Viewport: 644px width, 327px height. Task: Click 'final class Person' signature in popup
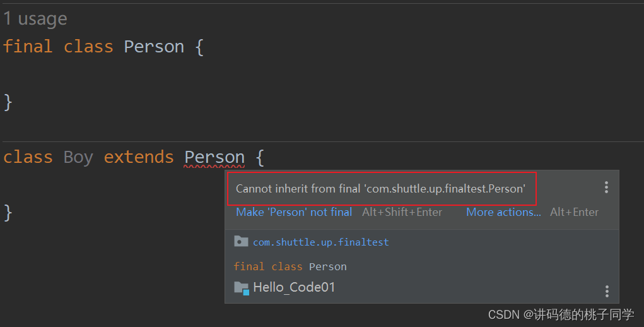(290, 266)
